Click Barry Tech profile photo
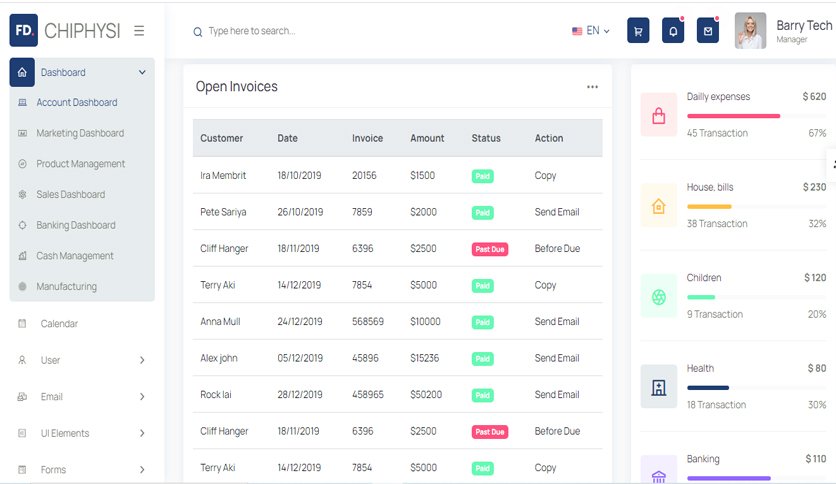 coord(751,31)
